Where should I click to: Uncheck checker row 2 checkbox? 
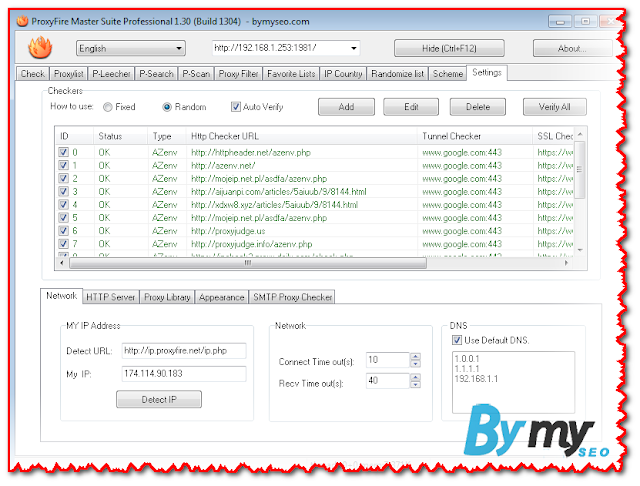point(63,178)
